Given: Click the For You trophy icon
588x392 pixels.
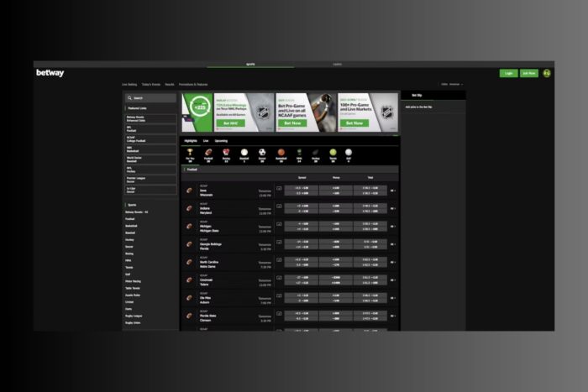Looking at the screenshot, I should point(190,154).
